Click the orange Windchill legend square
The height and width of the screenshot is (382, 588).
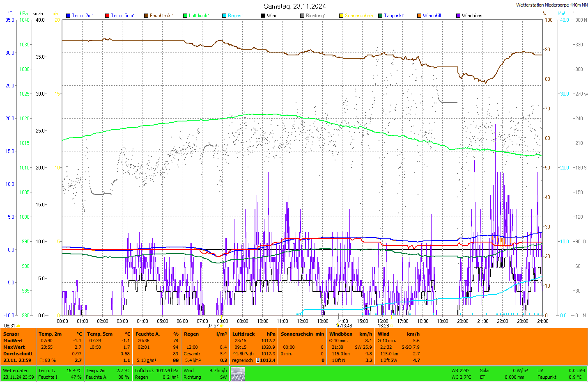coord(419,16)
